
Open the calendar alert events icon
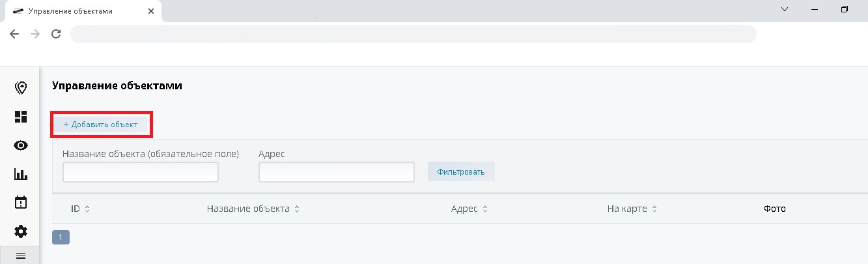pyautogui.click(x=21, y=203)
